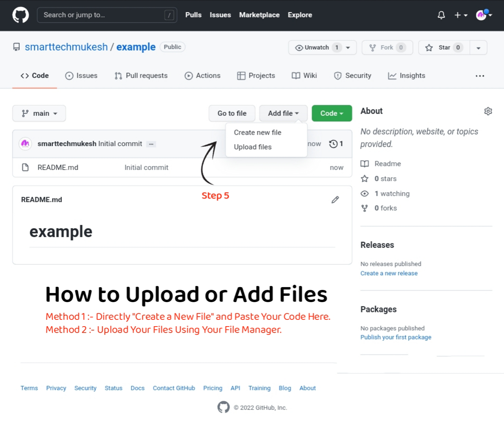Click Publish your first package link
504x427 pixels.
[x=396, y=337]
